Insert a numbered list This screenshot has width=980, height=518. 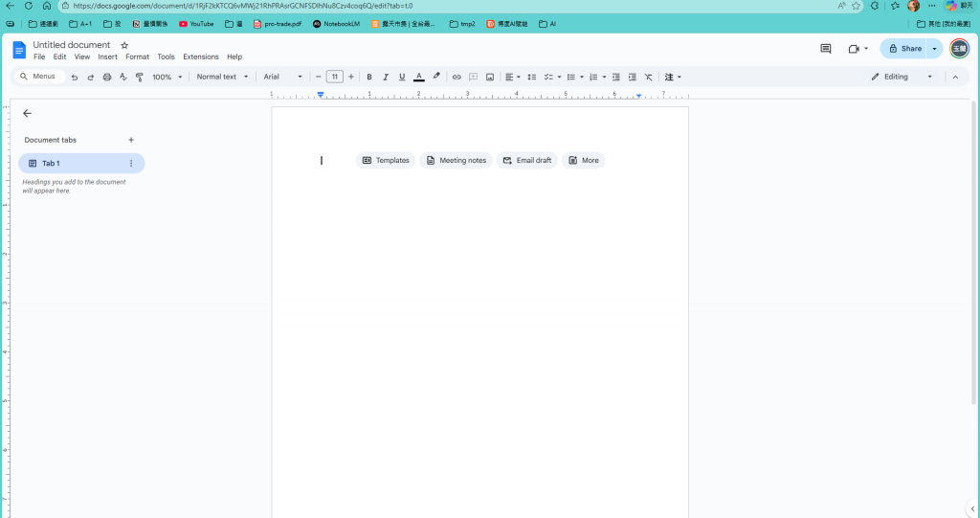click(593, 77)
